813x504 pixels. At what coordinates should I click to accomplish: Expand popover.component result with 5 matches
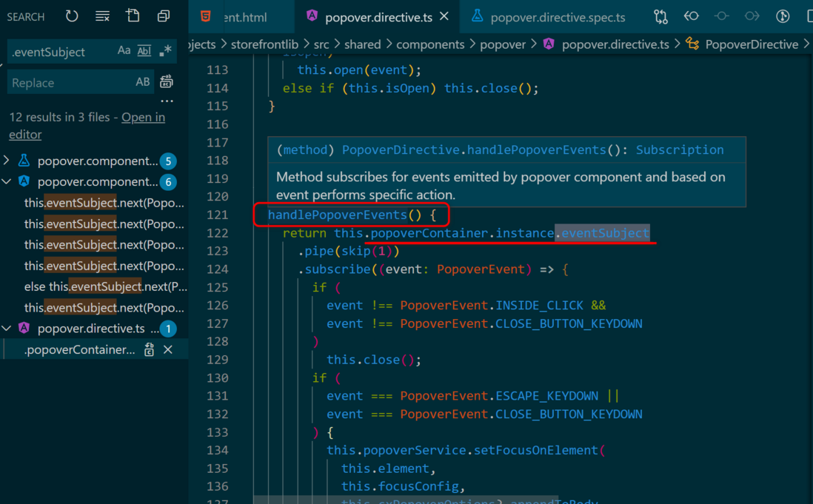(6, 161)
